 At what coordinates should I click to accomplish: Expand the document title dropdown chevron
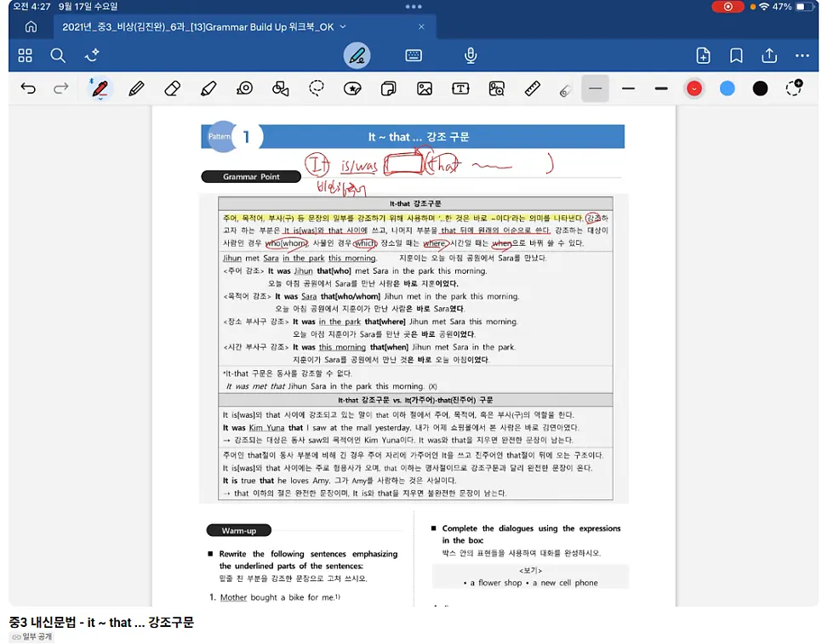[343, 26]
